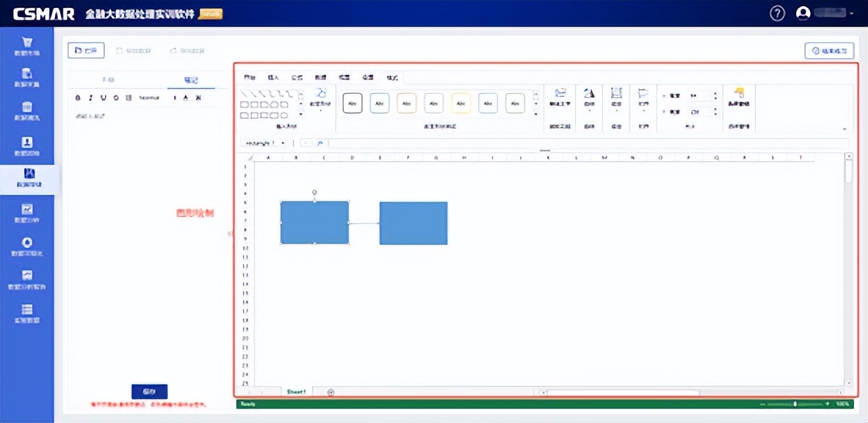Click the open file button with outline
Image resolution: width=868 pixels, height=423 pixels.
tap(86, 50)
